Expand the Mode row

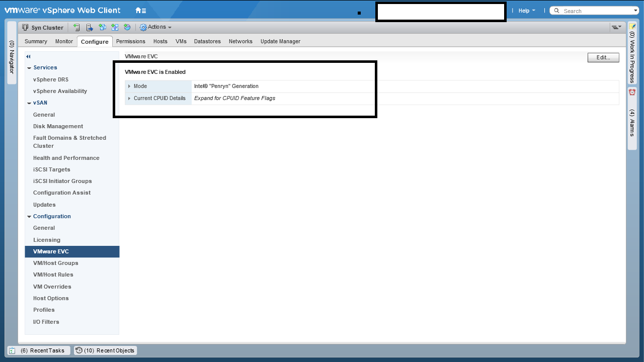[x=129, y=86]
